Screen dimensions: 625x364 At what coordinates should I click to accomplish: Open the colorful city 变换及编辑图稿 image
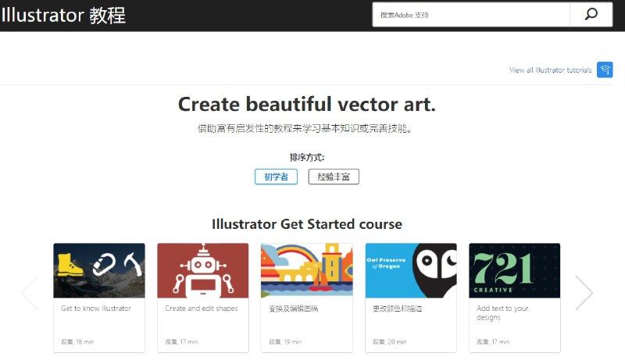[307, 270]
